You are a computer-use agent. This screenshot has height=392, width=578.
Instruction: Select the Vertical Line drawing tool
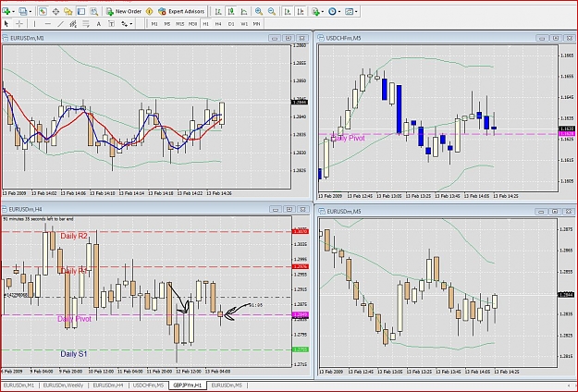pos(34,24)
